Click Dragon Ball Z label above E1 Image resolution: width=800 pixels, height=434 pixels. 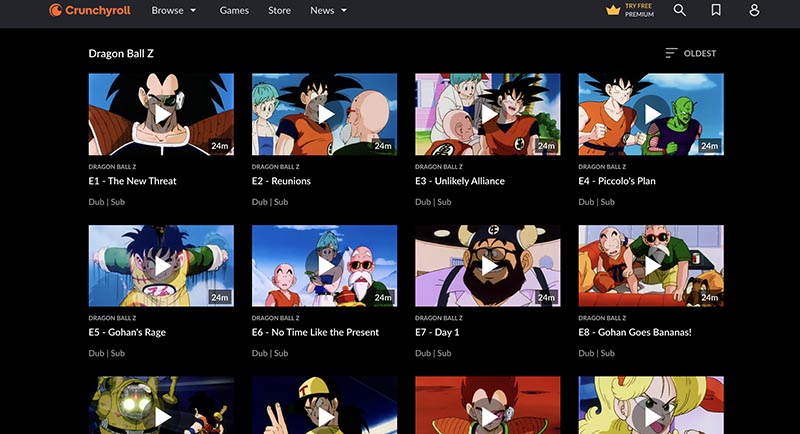pos(112,167)
